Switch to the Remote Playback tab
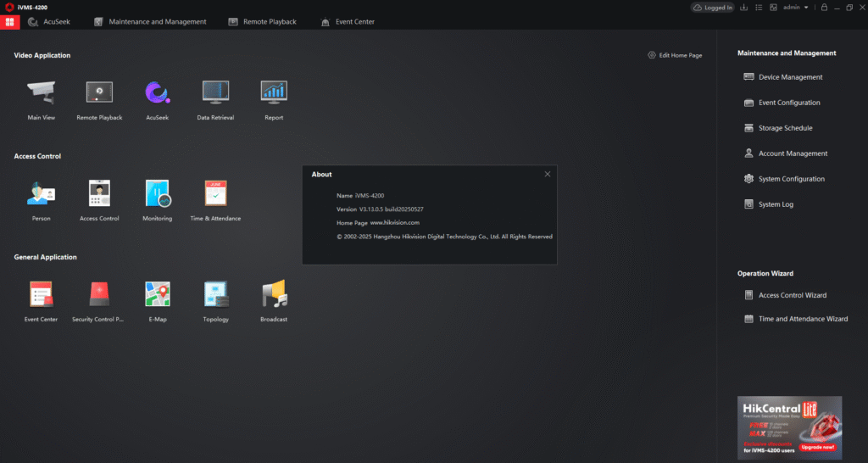 coord(263,21)
